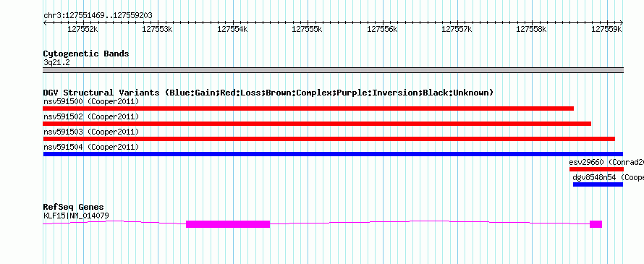Click the chr3:127551469..127559203 coordinate label
This screenshot has height=264, width=644.
point(98,15)
